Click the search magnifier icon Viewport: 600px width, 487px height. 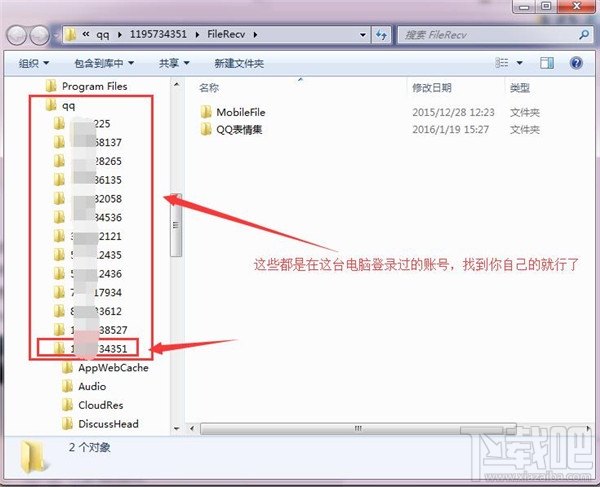pos(584,35)
